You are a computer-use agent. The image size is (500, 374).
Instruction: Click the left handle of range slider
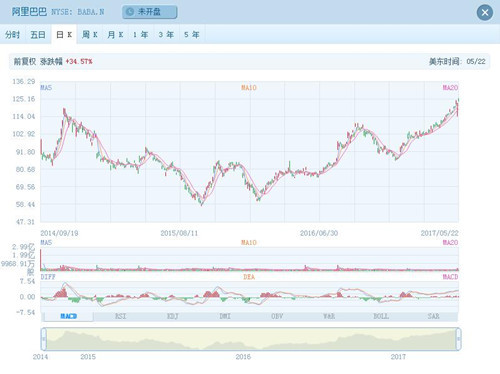click(44, 339)
